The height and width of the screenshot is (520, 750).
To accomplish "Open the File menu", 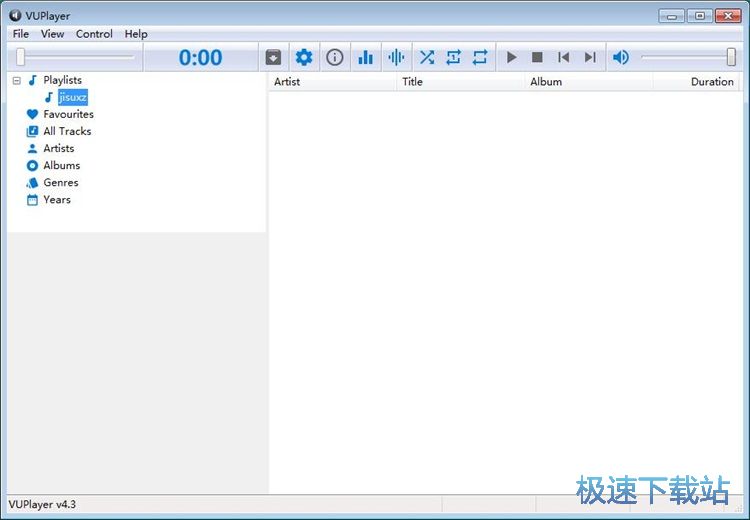I will tap(21, 34).
